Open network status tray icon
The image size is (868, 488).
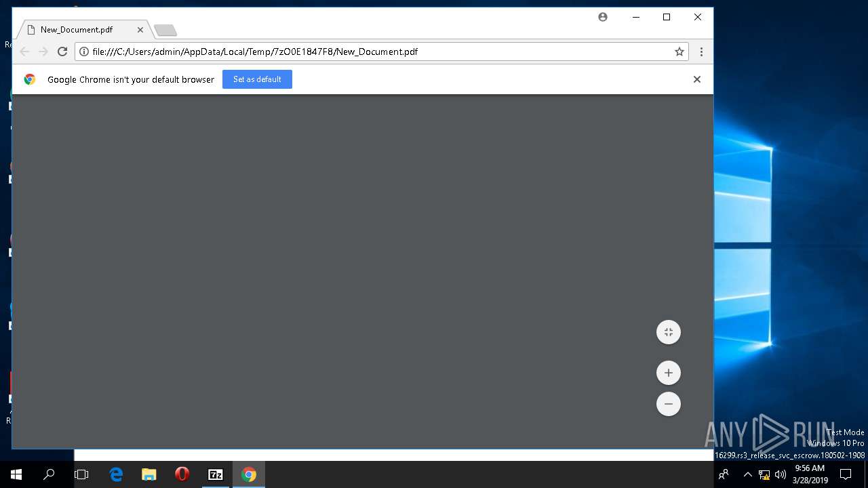pos(764,474)
